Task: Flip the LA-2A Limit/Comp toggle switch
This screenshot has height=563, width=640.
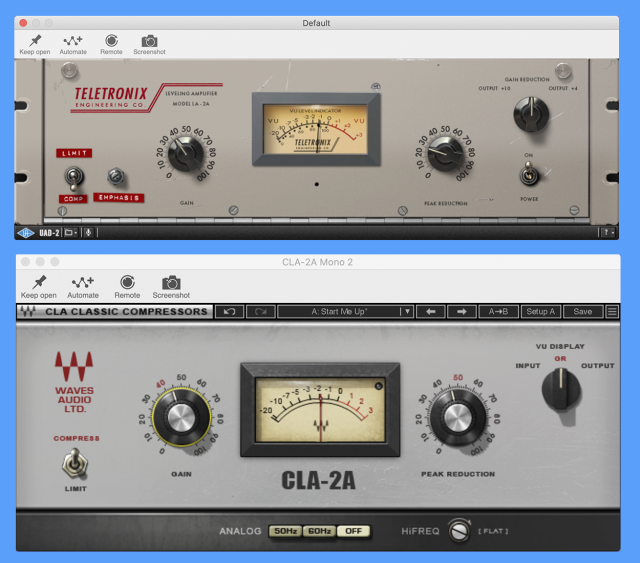Action: pos(74,178)
